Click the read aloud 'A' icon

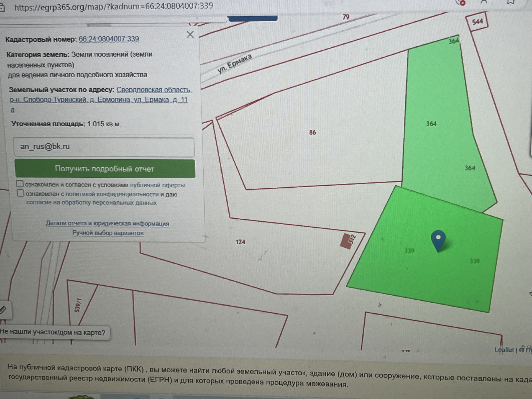click(484, 2)
